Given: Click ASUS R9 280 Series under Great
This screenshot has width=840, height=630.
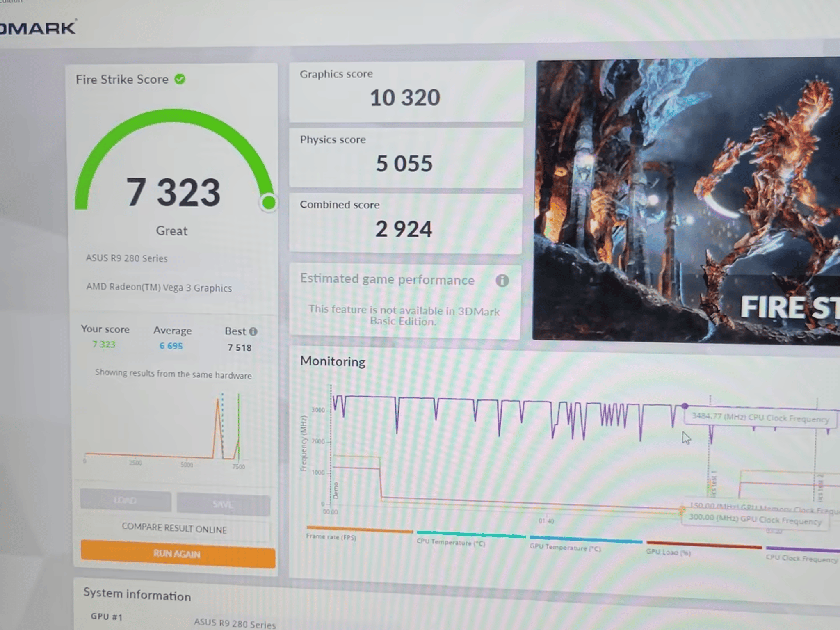Looking at the screenshot, I should pyautogui.click(x=127, y=258).
